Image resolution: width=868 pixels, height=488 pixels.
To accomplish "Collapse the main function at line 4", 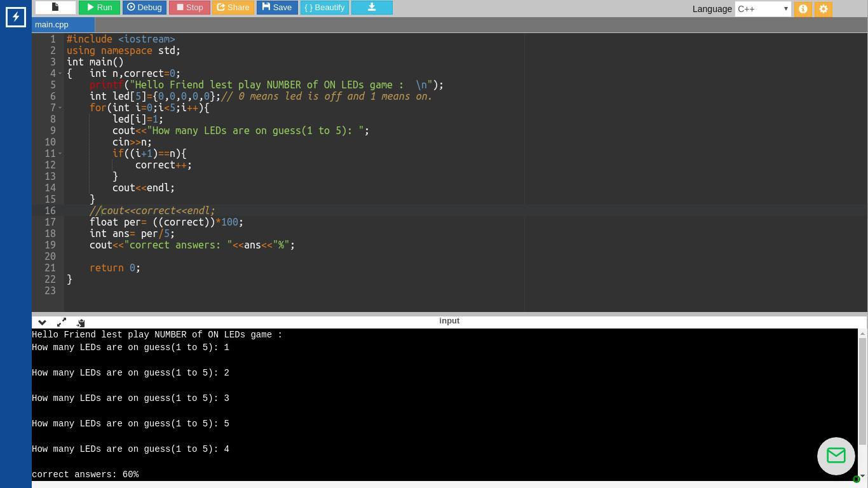I will 60,74.
